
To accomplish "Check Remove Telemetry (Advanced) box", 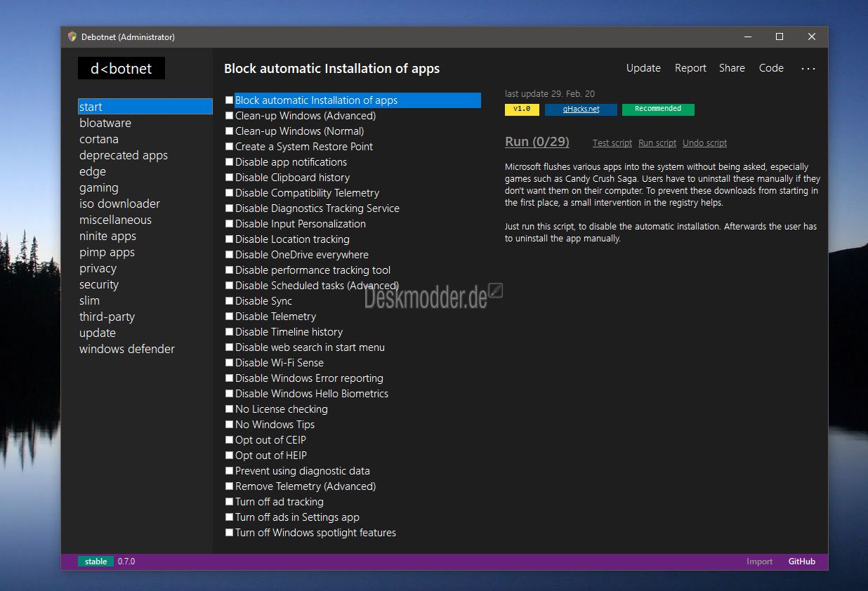I will tap(229, 486).
